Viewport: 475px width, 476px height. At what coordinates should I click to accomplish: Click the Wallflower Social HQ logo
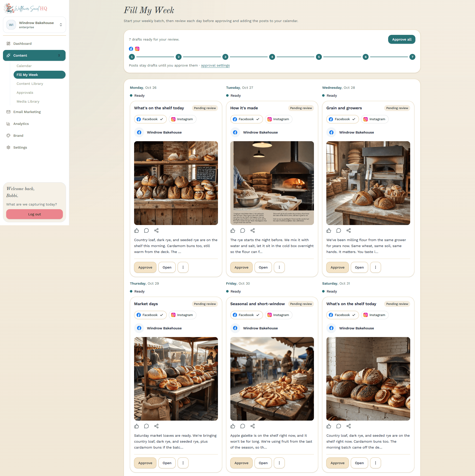(x=26, y=9)
